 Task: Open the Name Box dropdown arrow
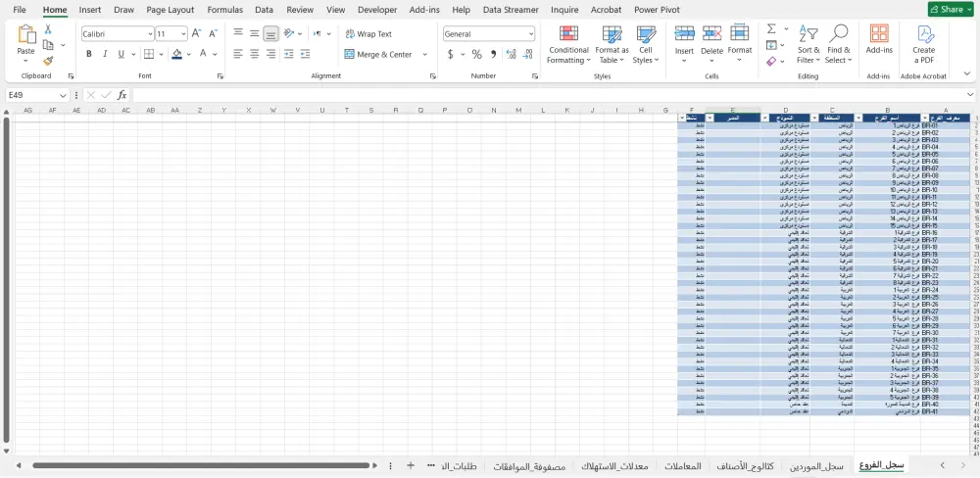63,95
